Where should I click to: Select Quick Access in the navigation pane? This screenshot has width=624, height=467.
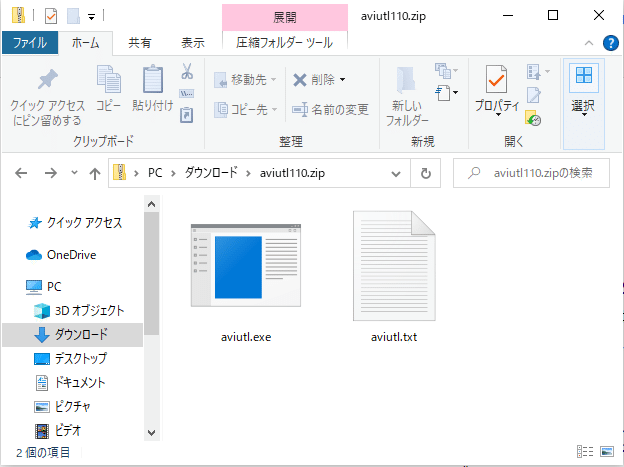click(x=74, y=223)
